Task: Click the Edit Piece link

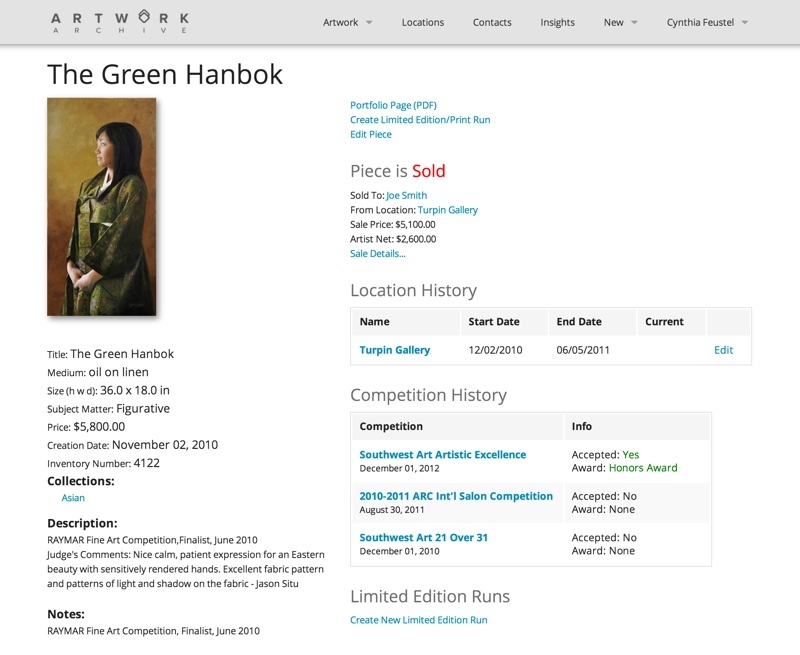Action: click(371, 135)
